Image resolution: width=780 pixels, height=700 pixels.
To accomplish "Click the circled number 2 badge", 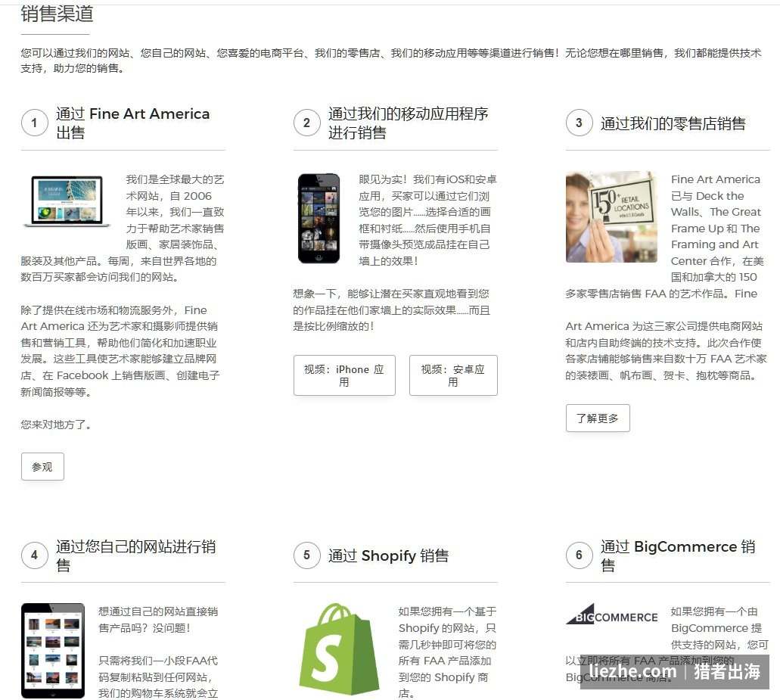I will coord(306,123).
